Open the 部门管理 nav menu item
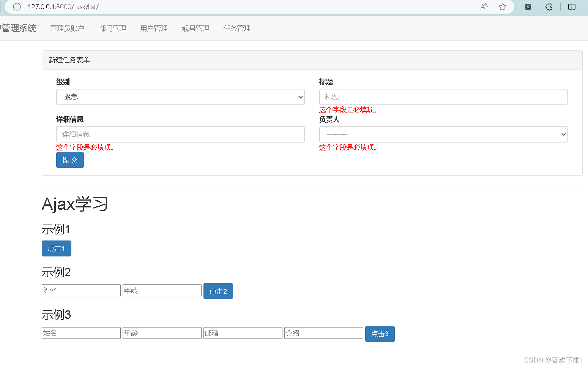The image size is (588, 367). [x=112, y=28]
